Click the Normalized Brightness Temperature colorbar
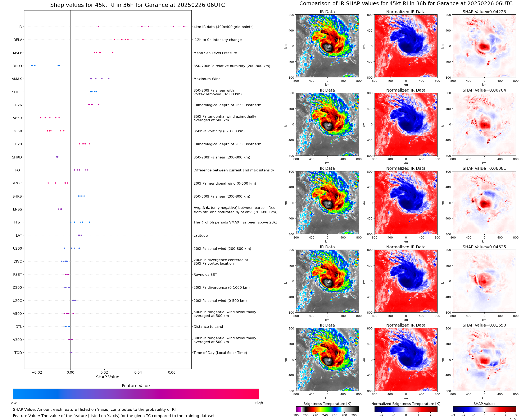 [x=406, y=409]
